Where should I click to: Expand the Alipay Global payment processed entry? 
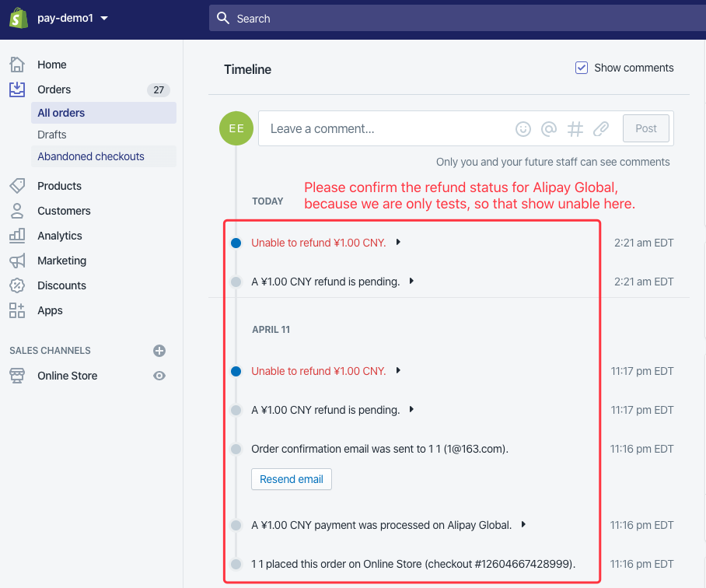tap(523, 525)
